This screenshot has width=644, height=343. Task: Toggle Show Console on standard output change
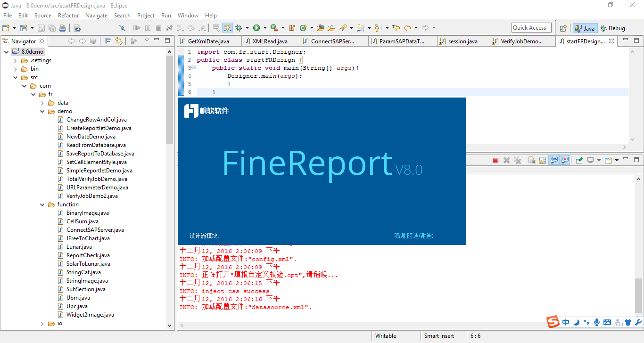pos(554,160)
